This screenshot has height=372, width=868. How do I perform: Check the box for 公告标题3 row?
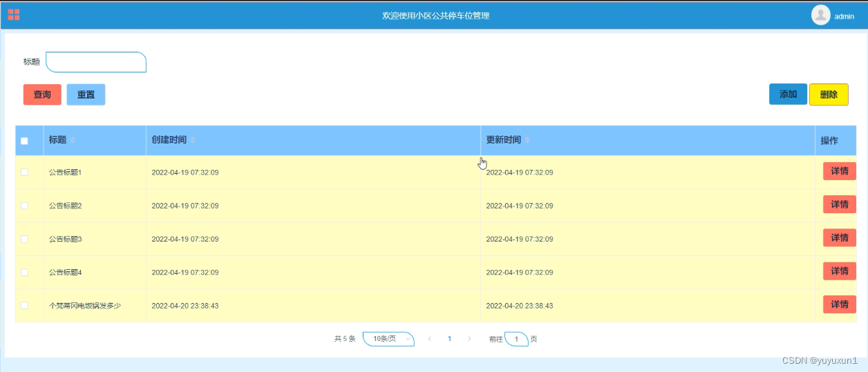pyautogui.click(x=24, y=239)
